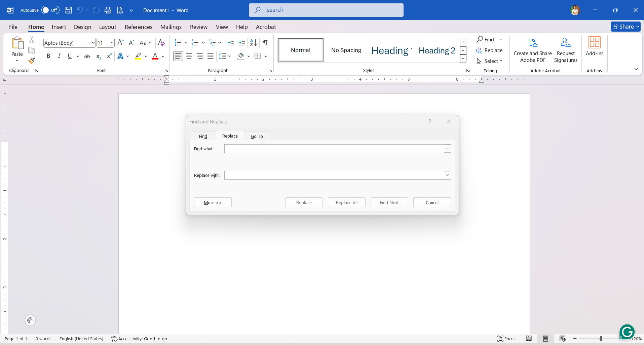Viewport: 644px width, 345px height.
Task: Switch to the Go To tab
Action: point(257,136)
